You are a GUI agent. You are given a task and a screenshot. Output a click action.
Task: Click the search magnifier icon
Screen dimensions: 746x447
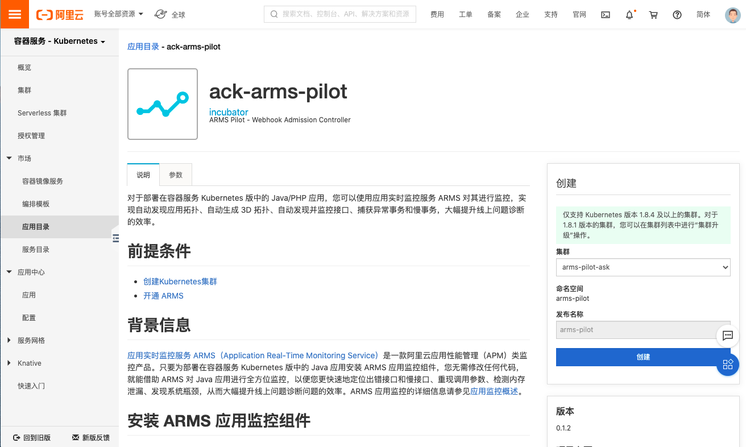coord(274,14)
